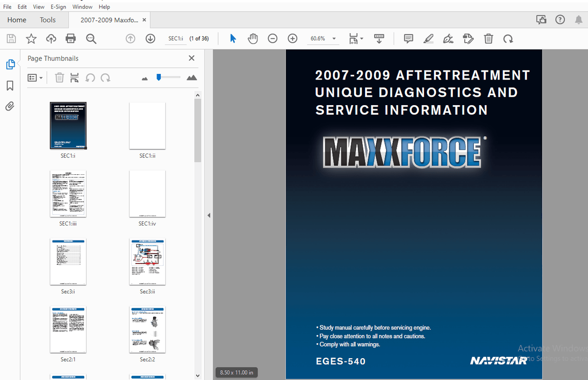Screen dimensions: 588x380
Task: Open the Add Comment tool
Action: pyautogui.click(x=408, y=38)
